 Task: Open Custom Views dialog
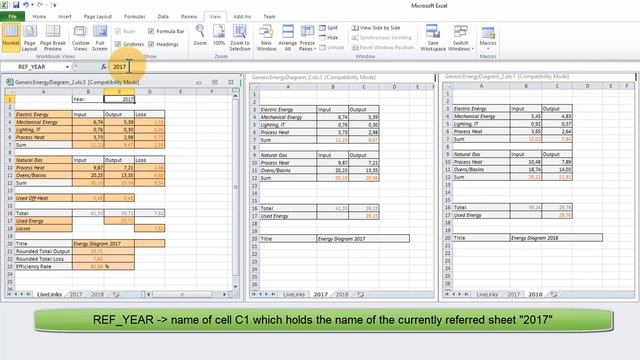click(x=80, y=37)
